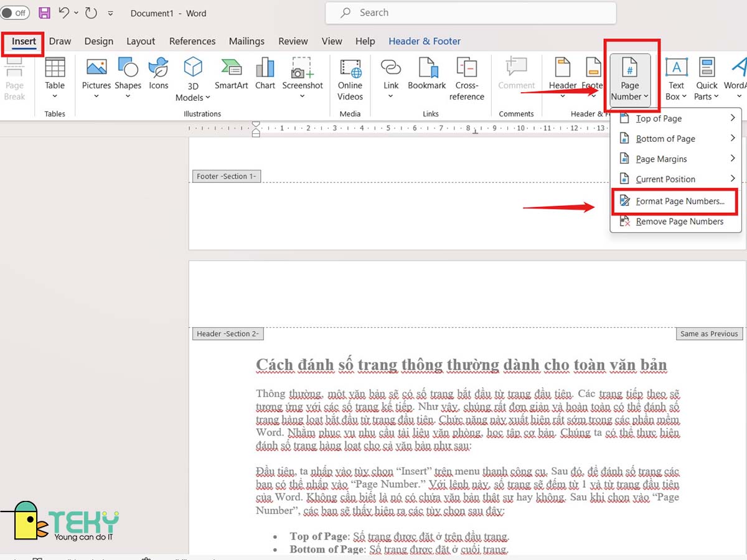Click the Pictures icon

pos(96,67)
